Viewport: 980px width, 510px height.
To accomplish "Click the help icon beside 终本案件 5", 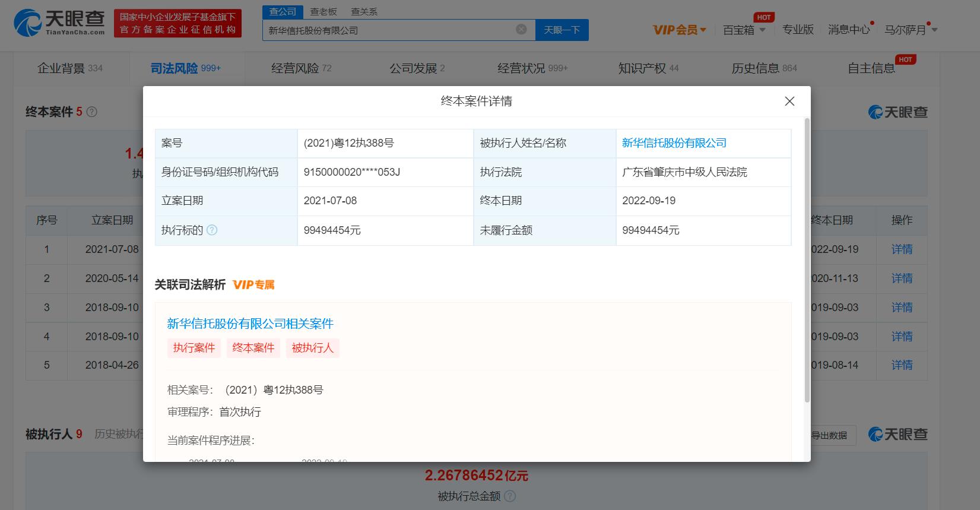I will (x=92, y=112).
